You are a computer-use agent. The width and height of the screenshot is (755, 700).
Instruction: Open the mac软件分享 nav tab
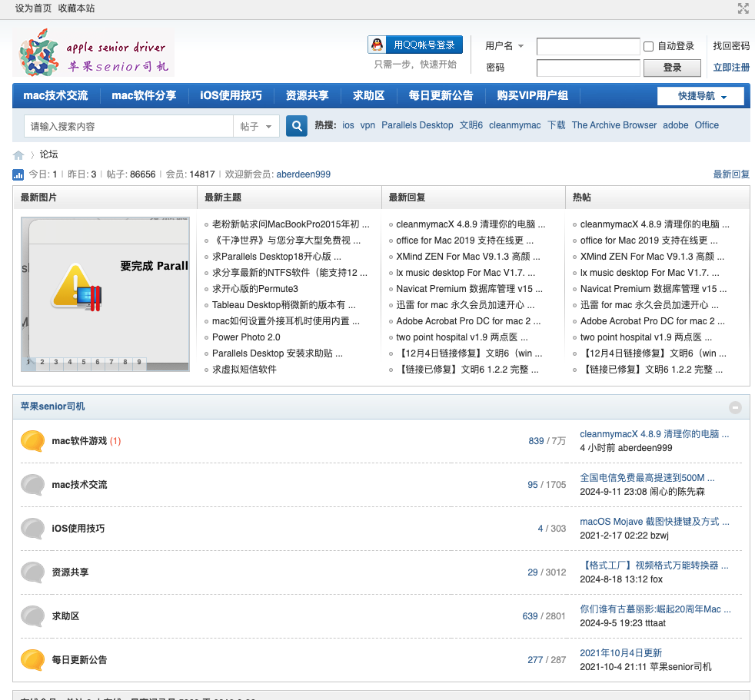pyautogui.click(x=144, y=95)
